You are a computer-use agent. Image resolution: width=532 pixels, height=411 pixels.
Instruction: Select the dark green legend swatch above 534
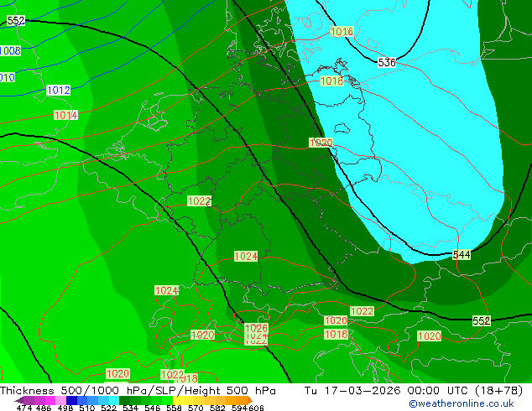[124, 400]
